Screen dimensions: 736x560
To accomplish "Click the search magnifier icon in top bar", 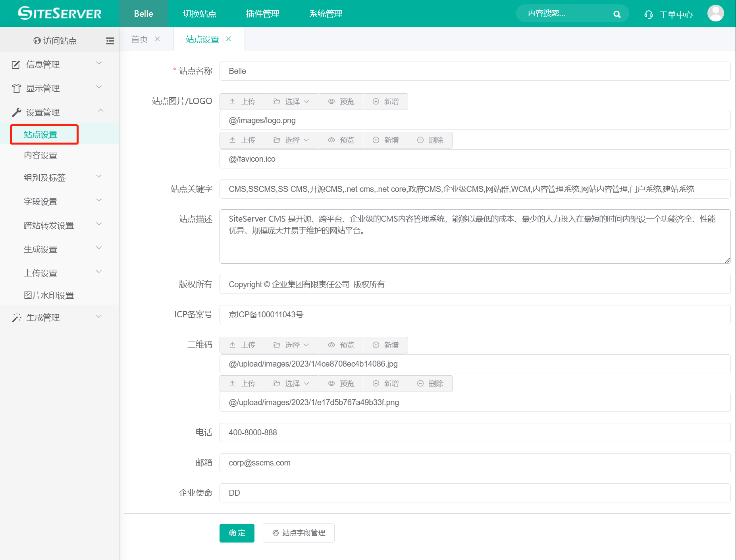I will (x=617, y=14).
